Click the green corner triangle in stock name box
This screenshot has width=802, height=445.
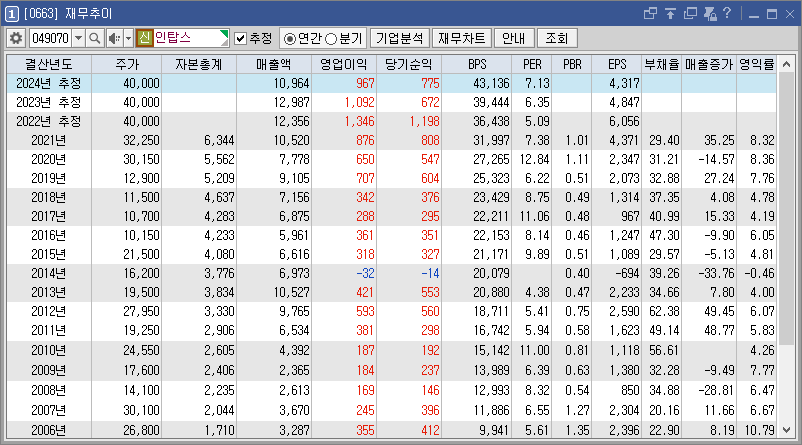pos(224,34)
